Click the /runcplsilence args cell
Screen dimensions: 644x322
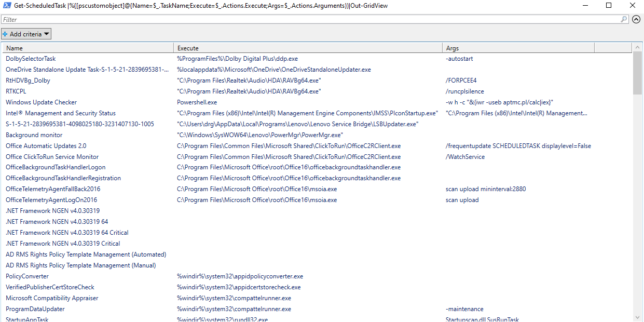pos(464,91)
